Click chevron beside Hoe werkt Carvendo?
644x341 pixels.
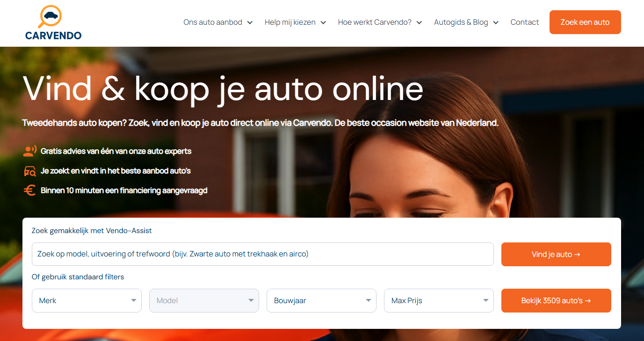pyautogui.click(x=419, y=22)
